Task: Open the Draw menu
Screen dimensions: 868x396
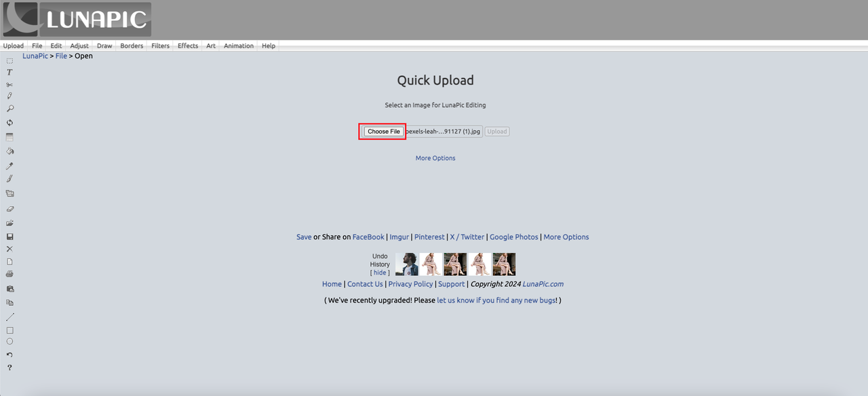Action: coord(104,46)
